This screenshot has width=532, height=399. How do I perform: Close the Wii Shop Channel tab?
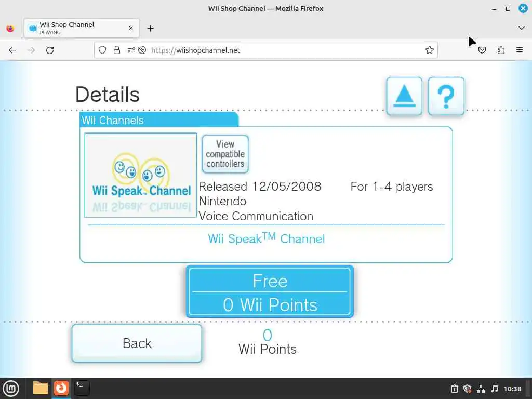131,28
